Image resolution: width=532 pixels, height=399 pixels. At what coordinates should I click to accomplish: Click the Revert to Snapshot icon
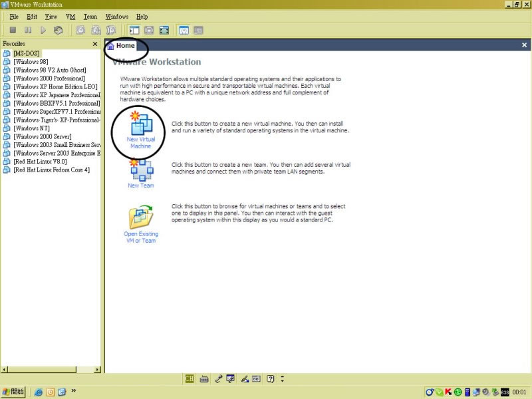click(96, 30)
